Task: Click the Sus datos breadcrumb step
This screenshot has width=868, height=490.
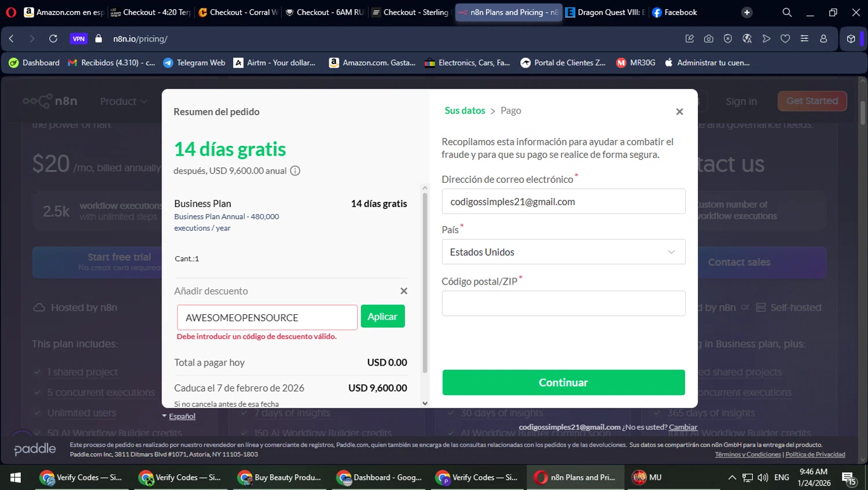Action: [465, 110]
